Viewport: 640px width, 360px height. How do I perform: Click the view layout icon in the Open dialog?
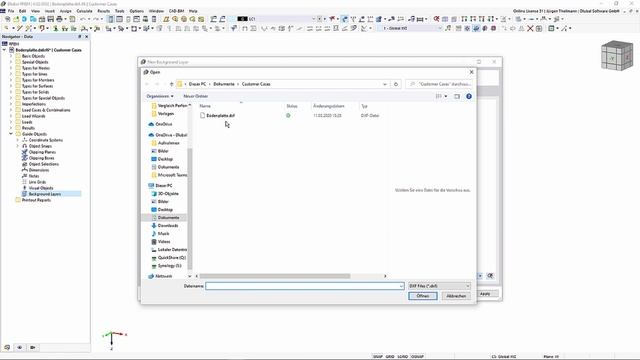pyautogui.click(x=439, y=96)
